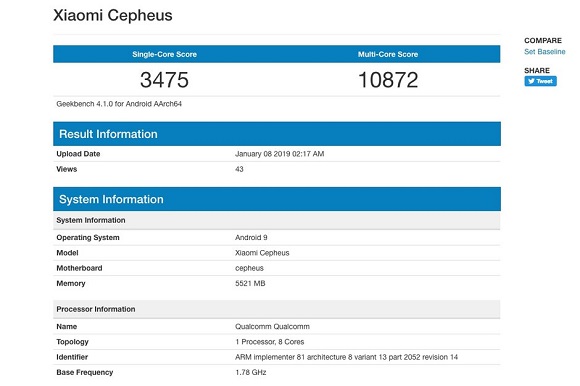Click the Operating System label
Screen dimensions: 580x386
88,237
